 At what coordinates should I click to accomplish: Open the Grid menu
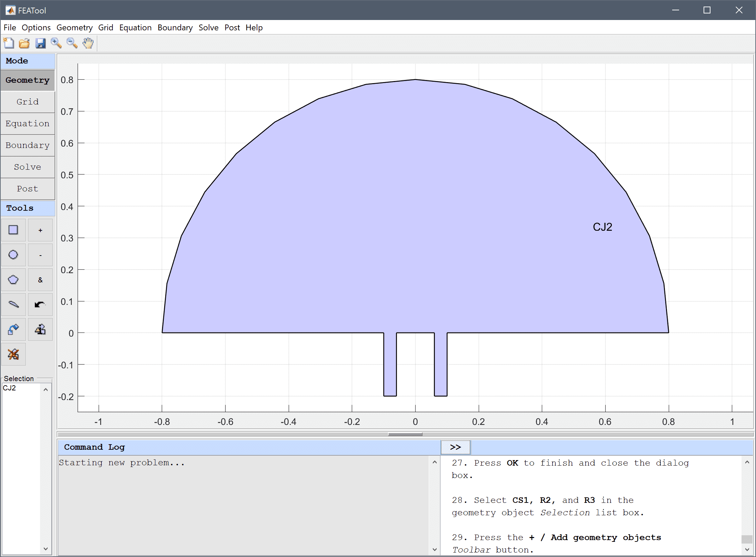click(x=106, y=28)
